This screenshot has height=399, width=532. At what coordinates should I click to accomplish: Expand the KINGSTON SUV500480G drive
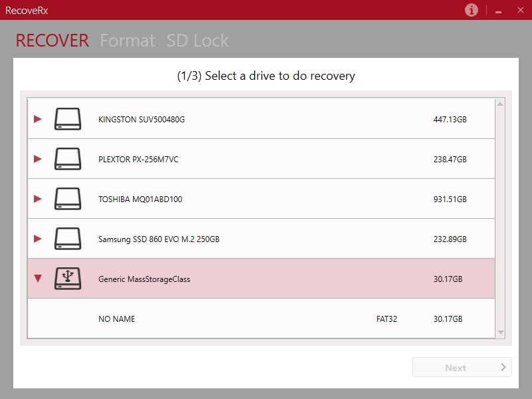[x=38, y=119]
